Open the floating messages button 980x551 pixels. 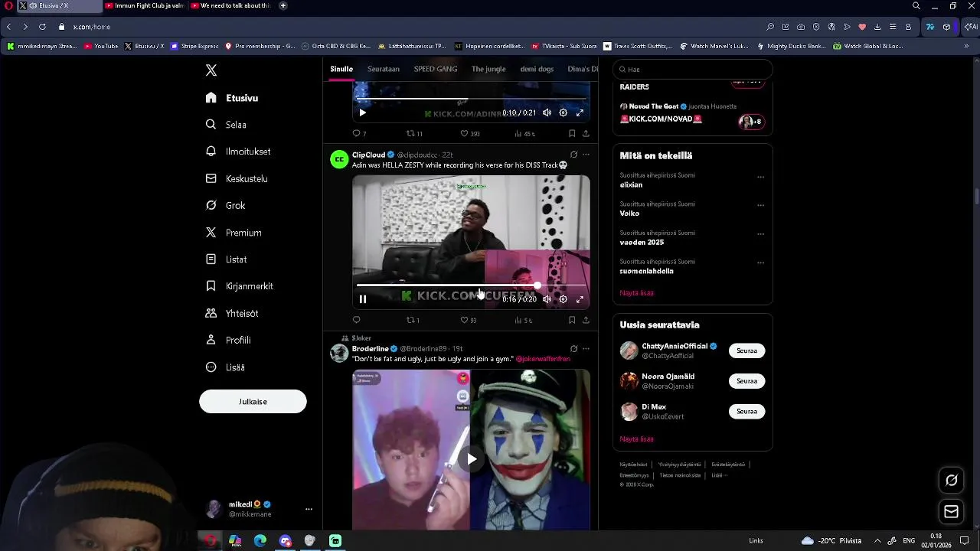point(952,512)
